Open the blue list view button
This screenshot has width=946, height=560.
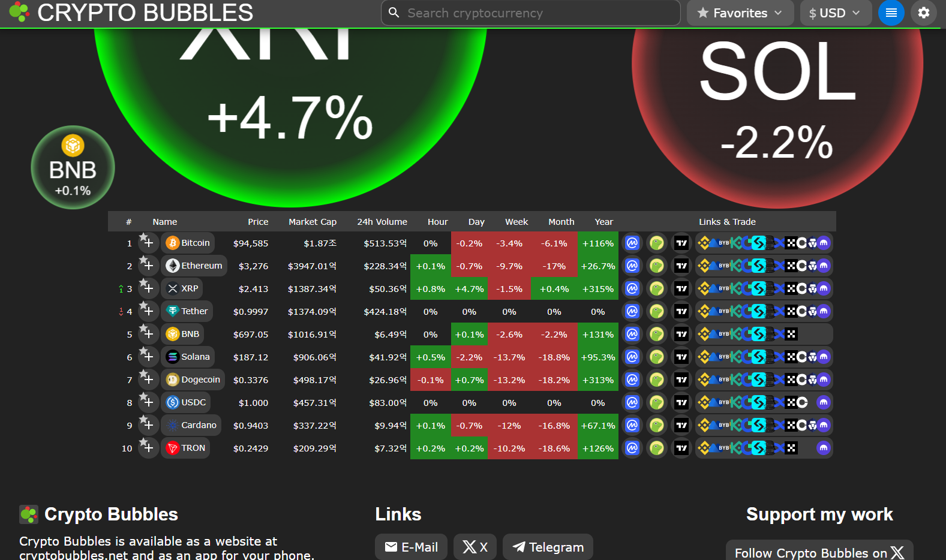pos(891,13)
